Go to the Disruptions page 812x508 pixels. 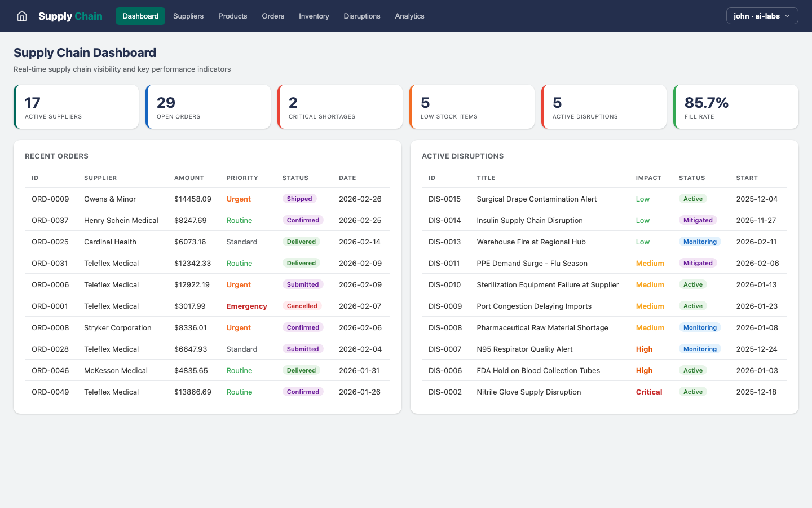[362, 16]
